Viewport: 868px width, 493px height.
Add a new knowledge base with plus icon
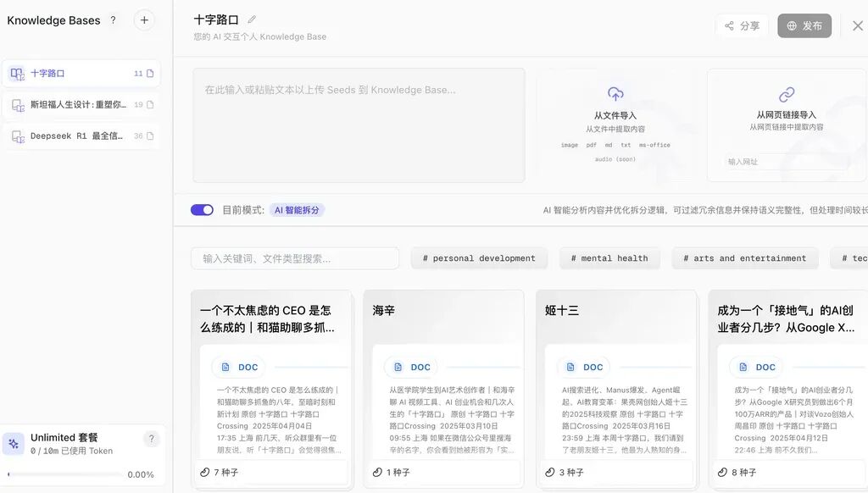[144, 20]
